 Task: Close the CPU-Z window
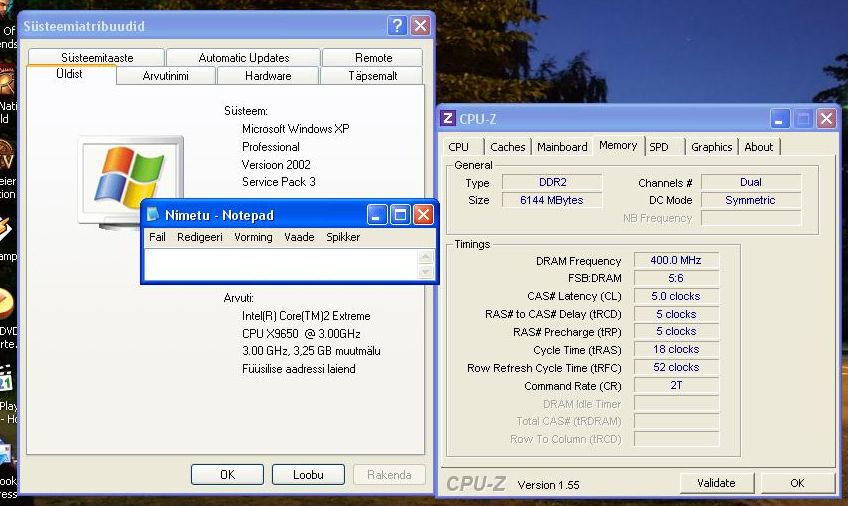(x=826, y=118)
